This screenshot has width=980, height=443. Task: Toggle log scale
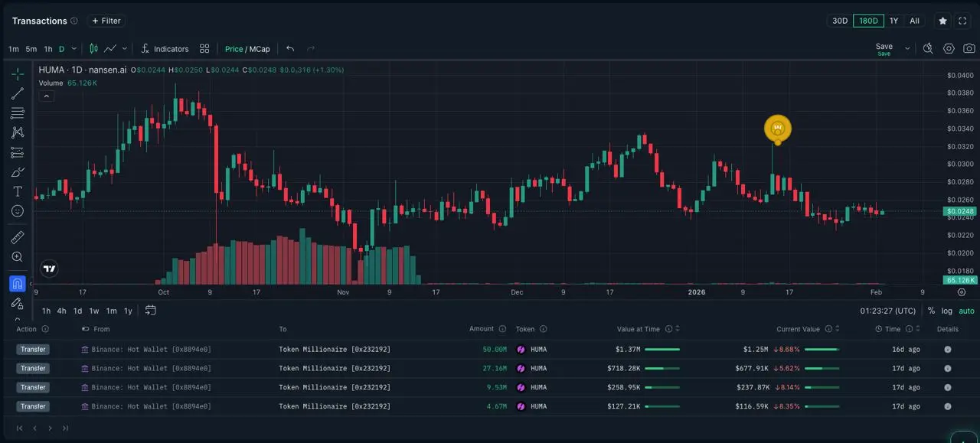coord(947,311)
